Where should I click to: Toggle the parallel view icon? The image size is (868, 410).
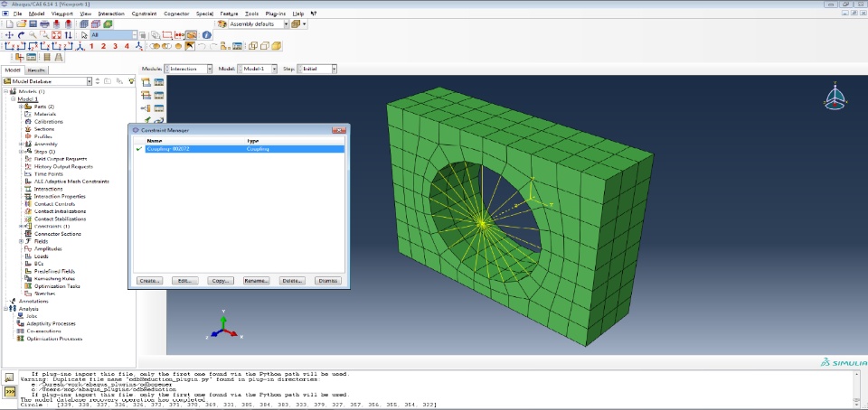(x=47, y=58)
